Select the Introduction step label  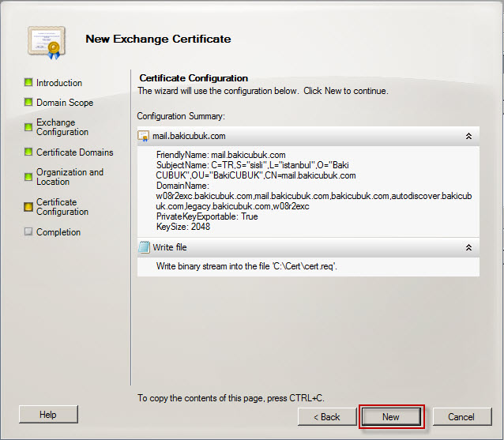[x=59, y=83]
